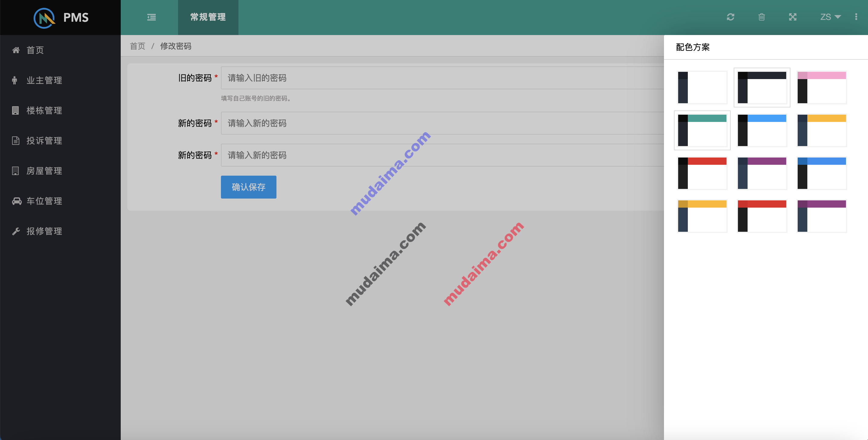Click the 首页 breadcrumb link
Viewport: 868px width, 440px height.
pyautogui.click(x=138, y=46)
